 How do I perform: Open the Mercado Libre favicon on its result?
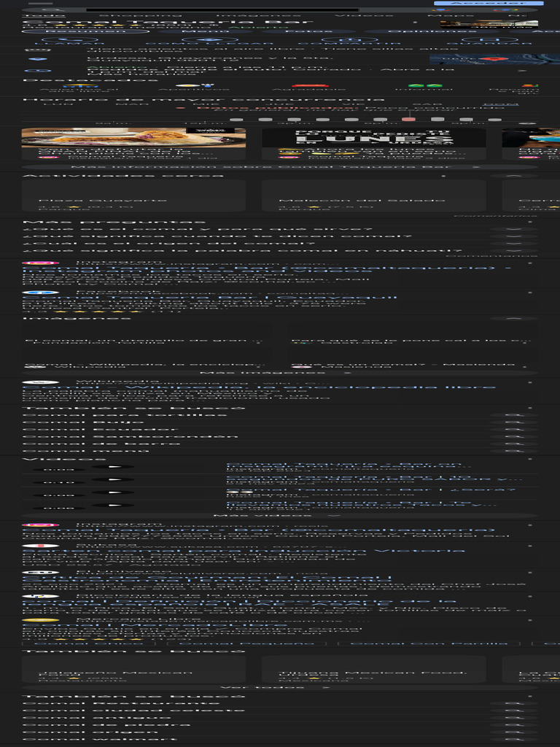[41, 620]
